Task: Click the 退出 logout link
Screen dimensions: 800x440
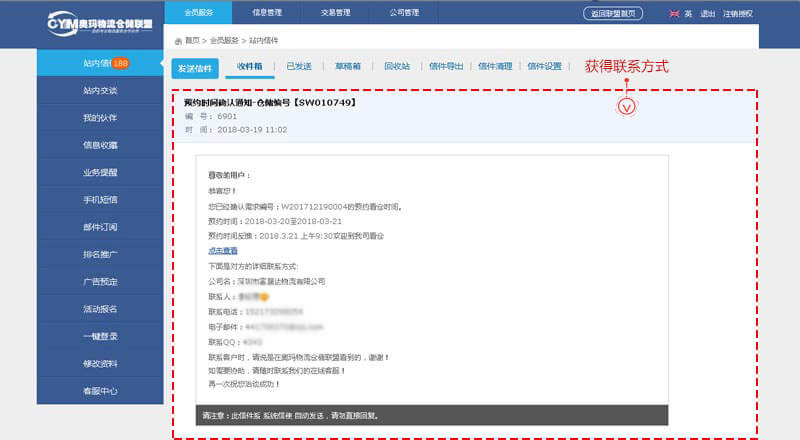Action: click(708, 14)
